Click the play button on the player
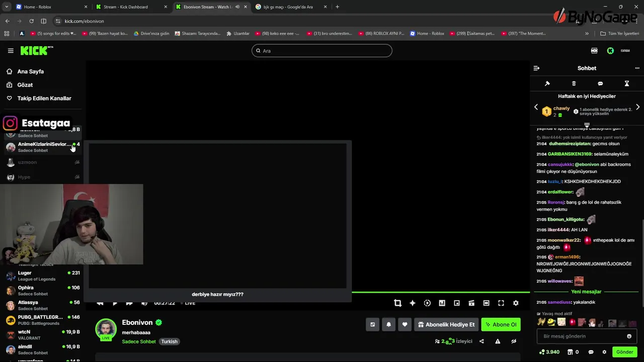Viewport: 644px width, 362px height. coord(115,303)
